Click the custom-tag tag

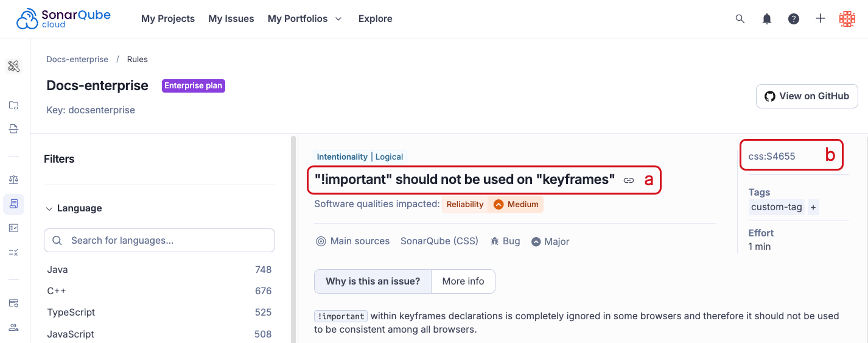coord(777,207)
